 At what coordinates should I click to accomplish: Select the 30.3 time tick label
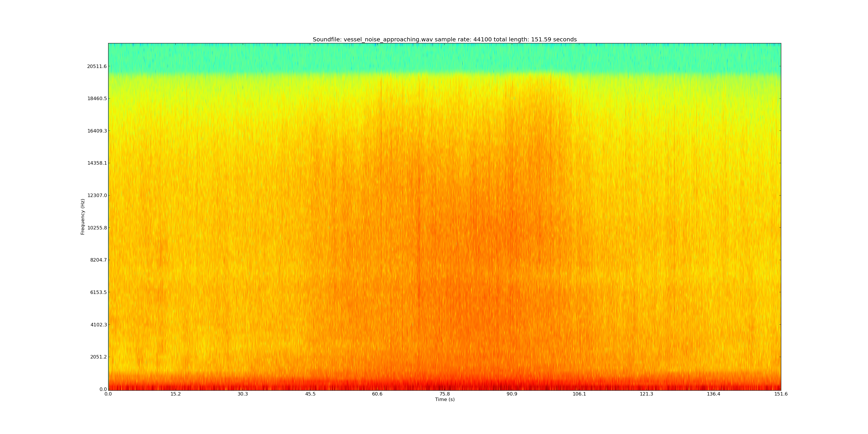coord(243,394)
